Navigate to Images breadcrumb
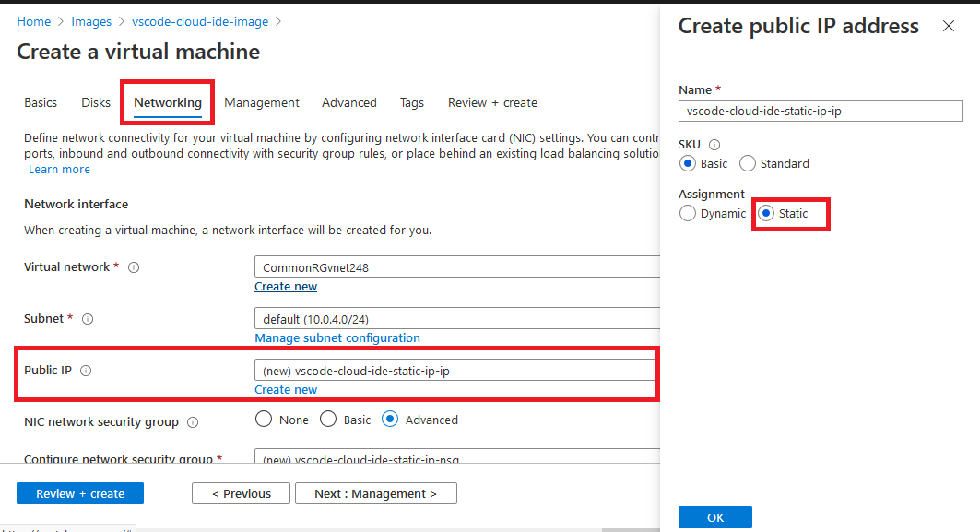Image resolution: width=980 pixels, height=532 pixels. coord(91,21)
